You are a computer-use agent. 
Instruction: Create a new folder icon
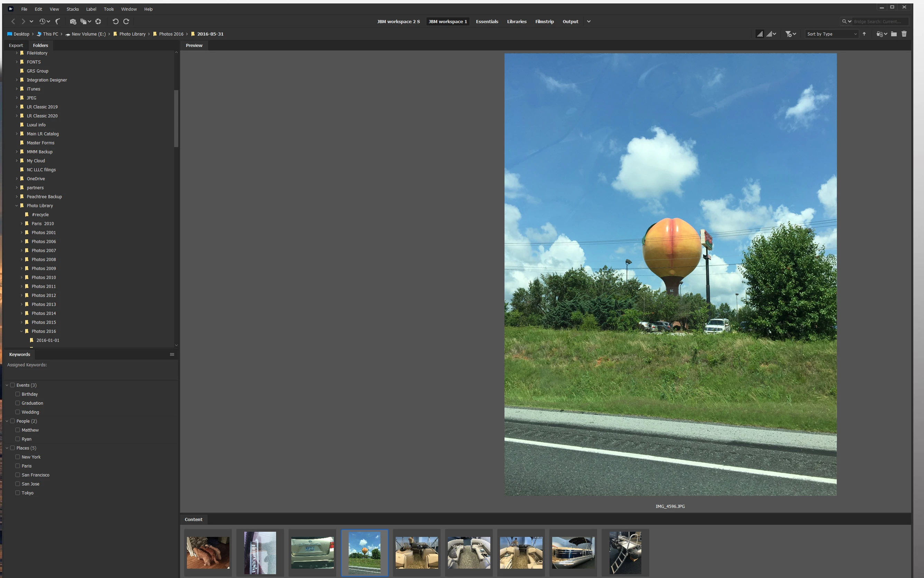pos(893,34)
